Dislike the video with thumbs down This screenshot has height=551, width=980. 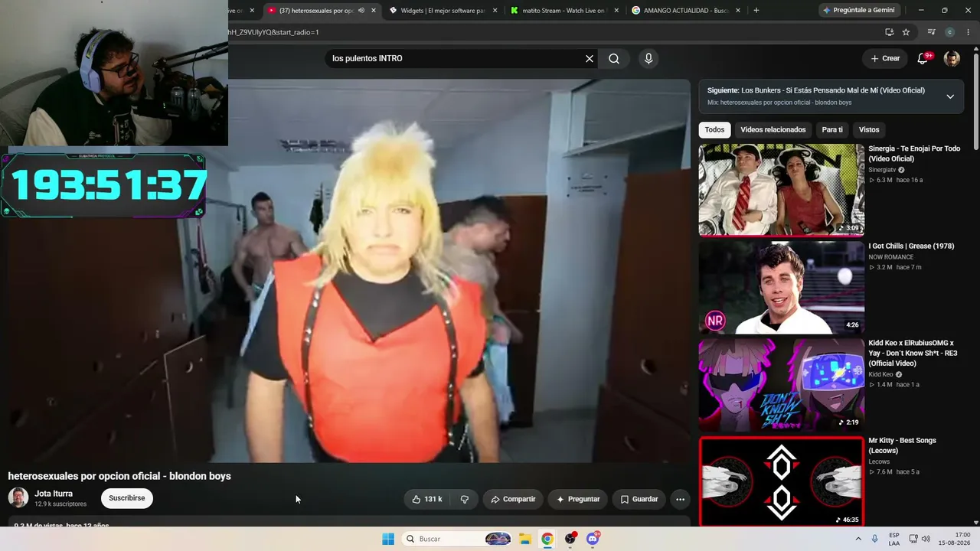(x=465, y=499)
